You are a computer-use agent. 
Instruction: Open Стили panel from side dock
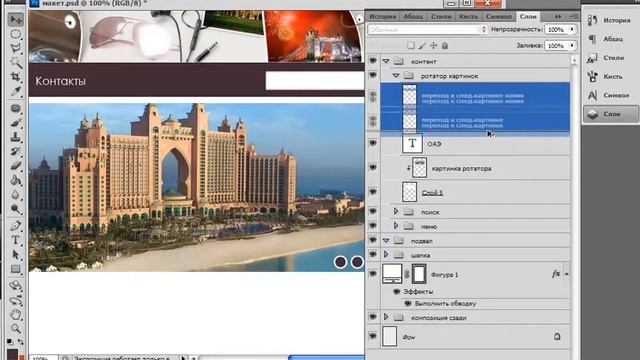pyautogui.click(x=610, y=58)
